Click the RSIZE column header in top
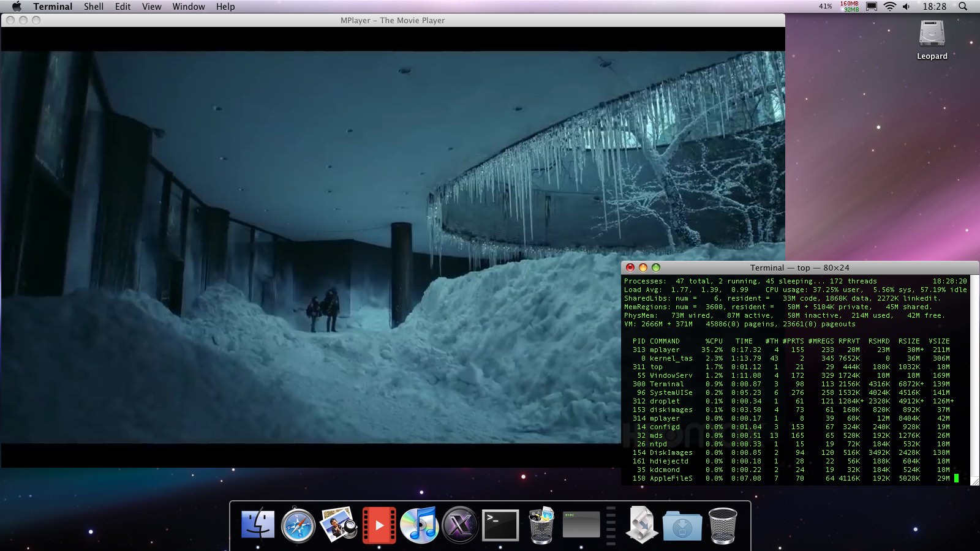This screenshot has width=980, height=551. tap(909, 341)
